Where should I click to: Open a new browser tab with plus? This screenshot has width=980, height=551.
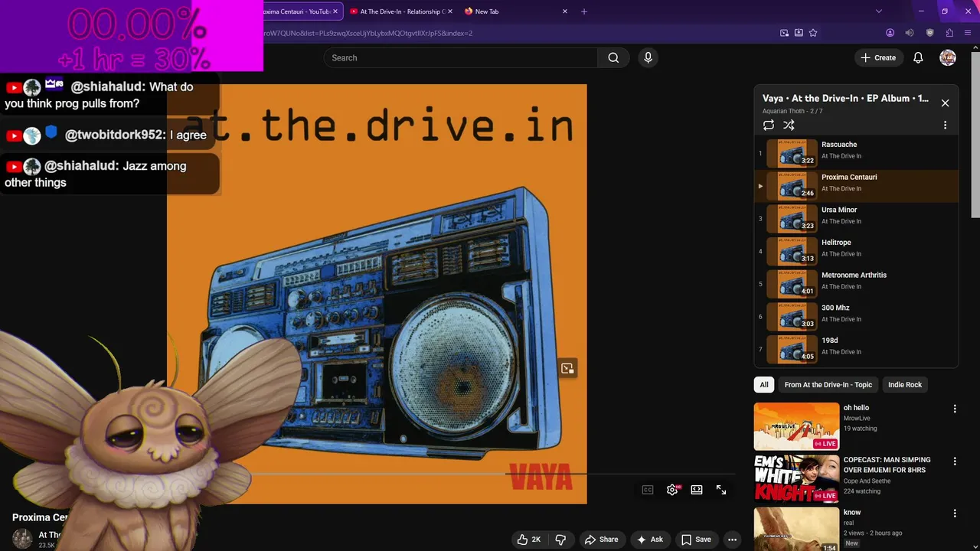[584, 11]
